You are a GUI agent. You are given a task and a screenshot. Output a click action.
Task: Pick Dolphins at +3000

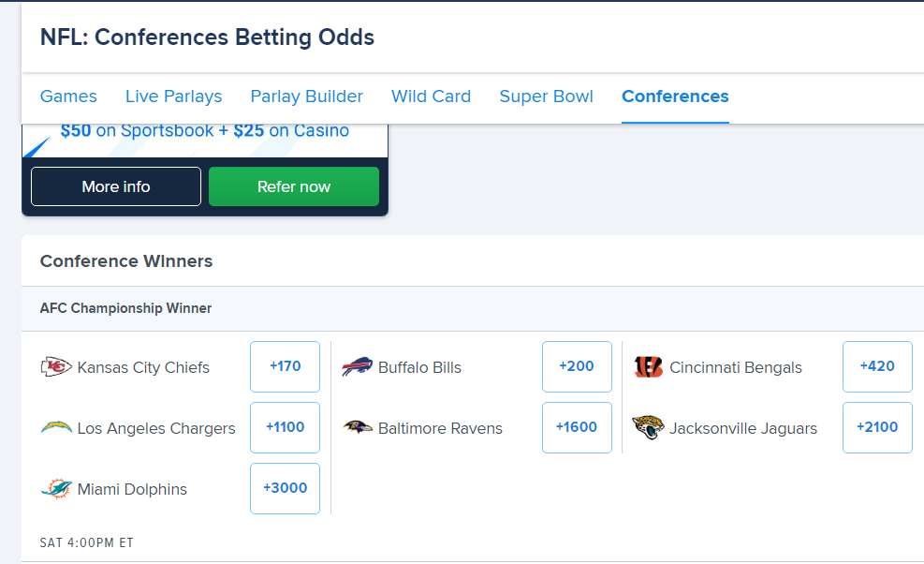pyautogui.click(x=286, y=488)
